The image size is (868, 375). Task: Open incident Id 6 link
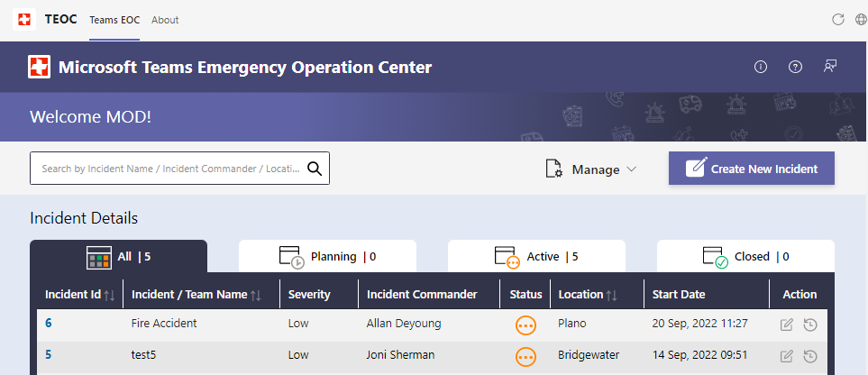tap(49, 324)
